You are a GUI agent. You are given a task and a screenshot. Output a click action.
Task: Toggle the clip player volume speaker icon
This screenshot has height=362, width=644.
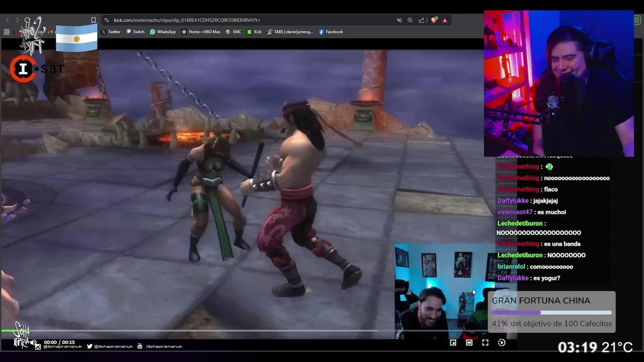pos(33,342)
